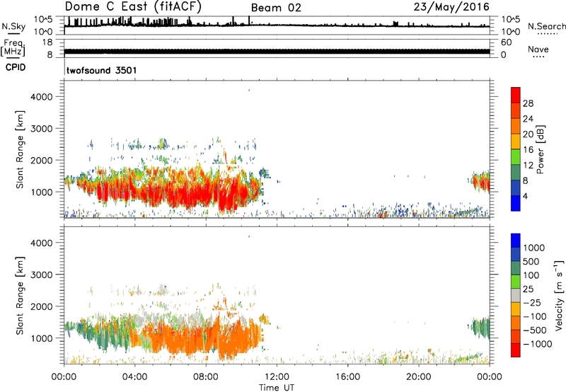
Task: Select the dark blue 4–8 dB Power segment
Action: [516, 188]
